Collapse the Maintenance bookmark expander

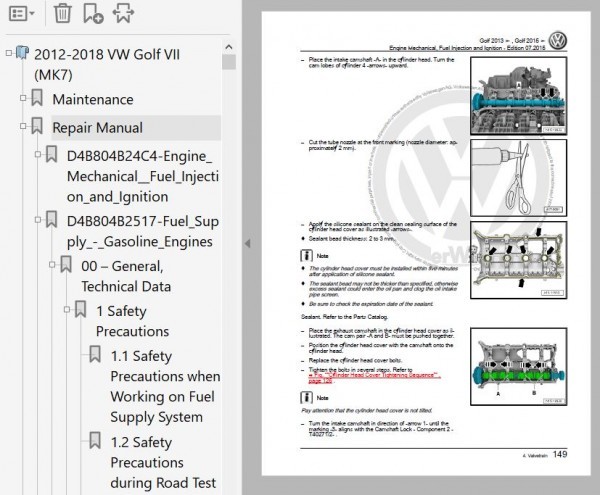click(x=23, y=98)
